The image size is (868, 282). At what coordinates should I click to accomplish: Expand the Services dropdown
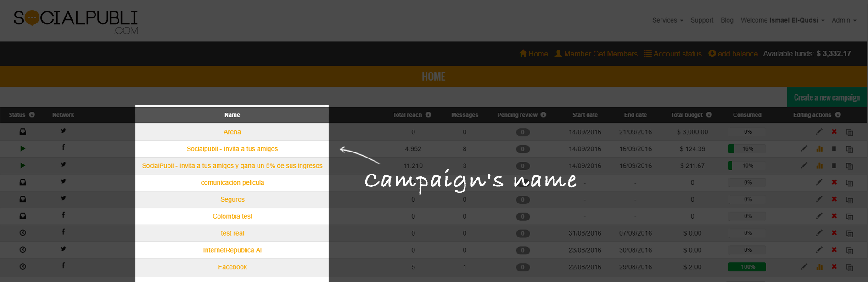(x=668, y=20)
